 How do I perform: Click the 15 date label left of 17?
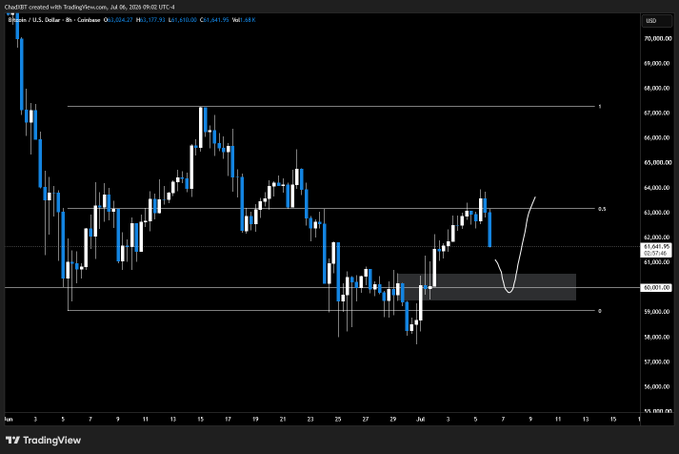[200, 419]
